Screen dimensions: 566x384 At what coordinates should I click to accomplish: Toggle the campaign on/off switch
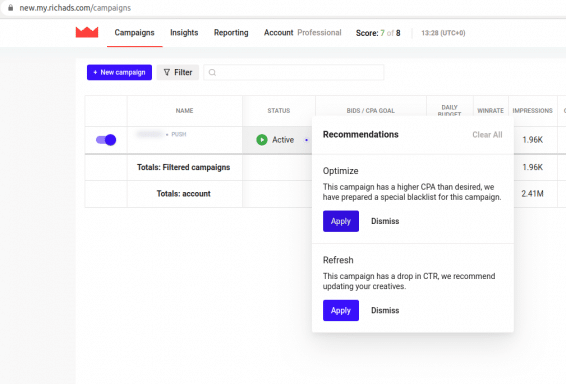(x=106, y=140)
